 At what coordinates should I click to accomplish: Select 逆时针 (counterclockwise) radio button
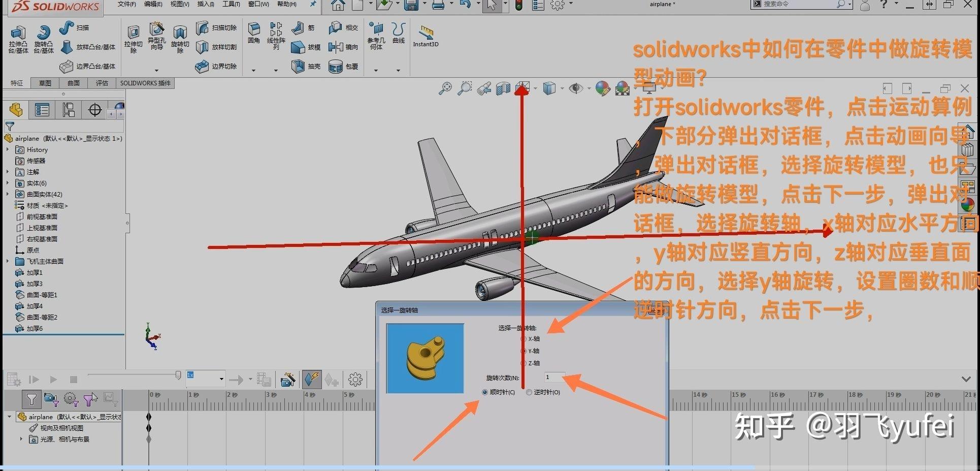[529, 392]
